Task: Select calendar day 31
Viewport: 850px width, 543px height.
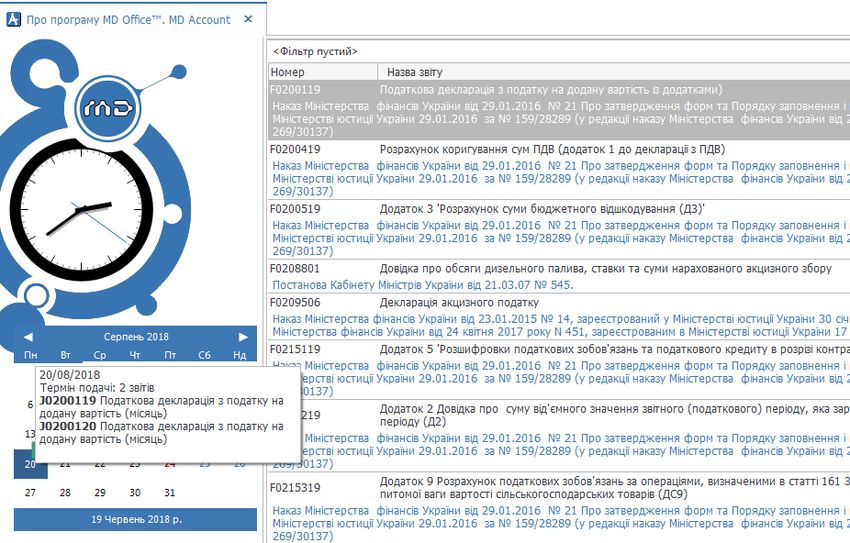Action: [x=170, y=493]
